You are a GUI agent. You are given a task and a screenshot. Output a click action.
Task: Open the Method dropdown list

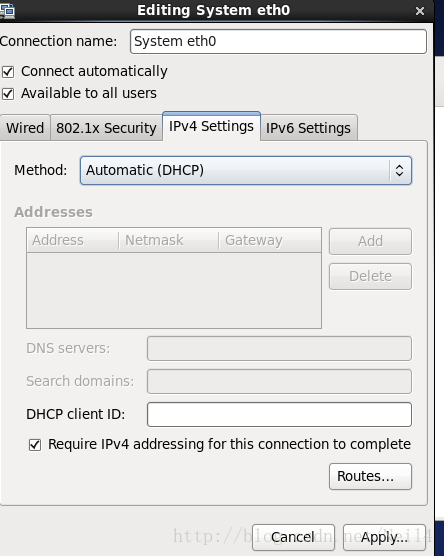[246, 171]
